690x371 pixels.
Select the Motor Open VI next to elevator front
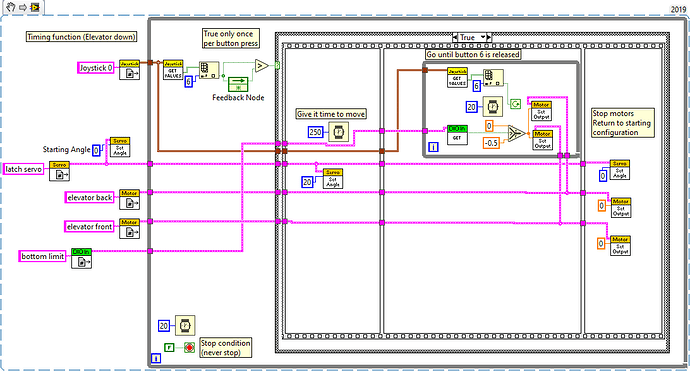click(129, 229)
